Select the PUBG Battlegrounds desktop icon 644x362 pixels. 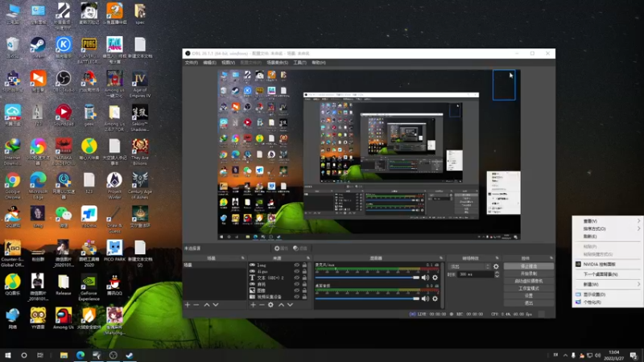[89, 50]
